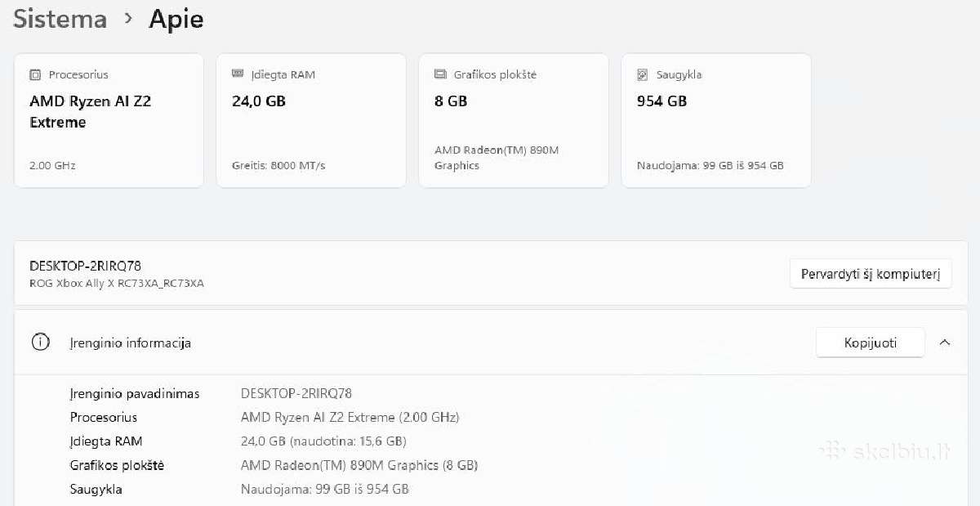Click Naudojama: 99 GB iš 954 GB on Saugykla card

tap(710, 165)
